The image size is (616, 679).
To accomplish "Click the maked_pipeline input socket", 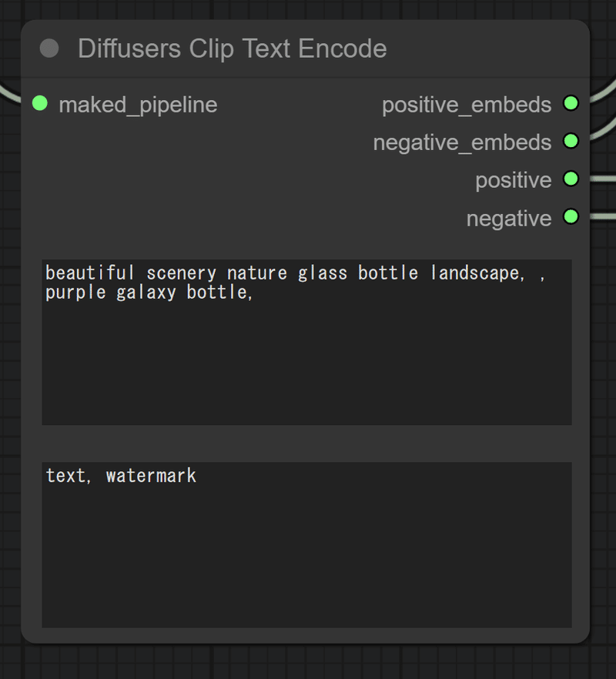I will pyautogui.click(x=40, y=103).
